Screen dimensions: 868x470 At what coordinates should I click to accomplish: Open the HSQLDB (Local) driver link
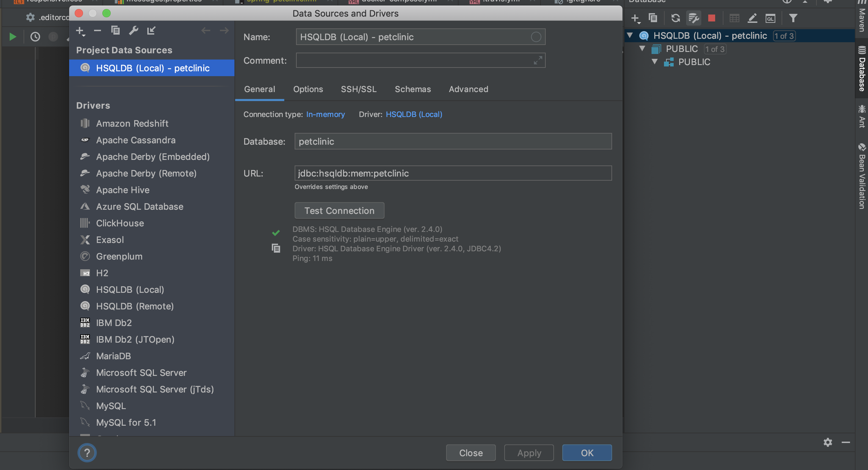[x=414, y=114]
